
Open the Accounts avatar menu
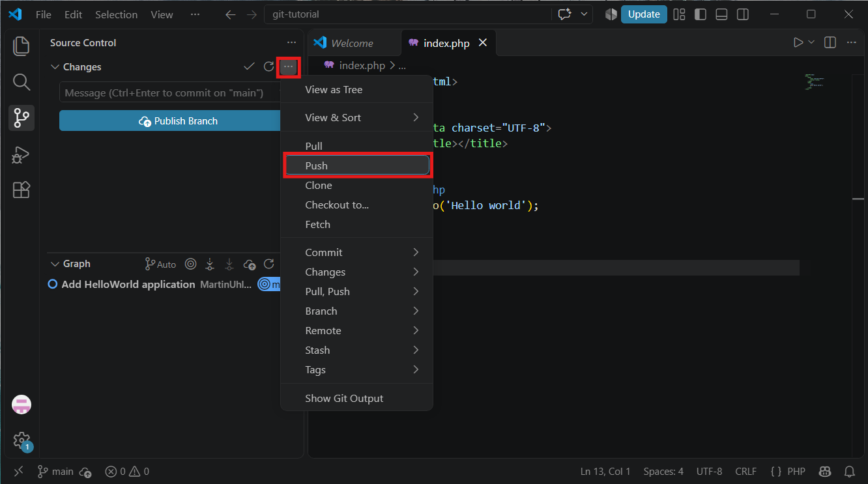pyautogui.click(x=22, y=405)
